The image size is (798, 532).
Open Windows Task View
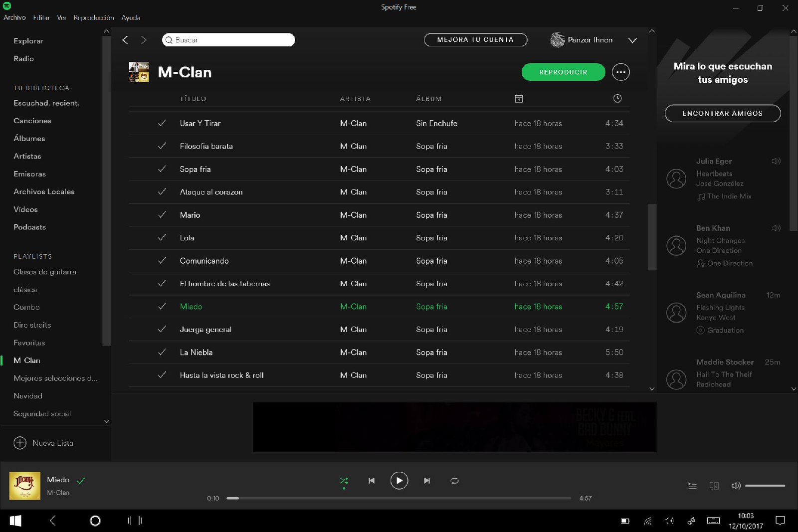point(135,521)
